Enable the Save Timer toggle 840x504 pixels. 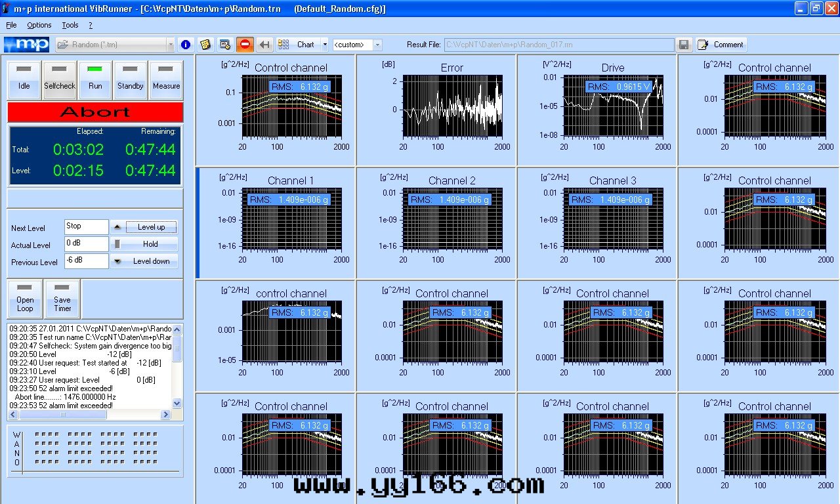[62, 299]
